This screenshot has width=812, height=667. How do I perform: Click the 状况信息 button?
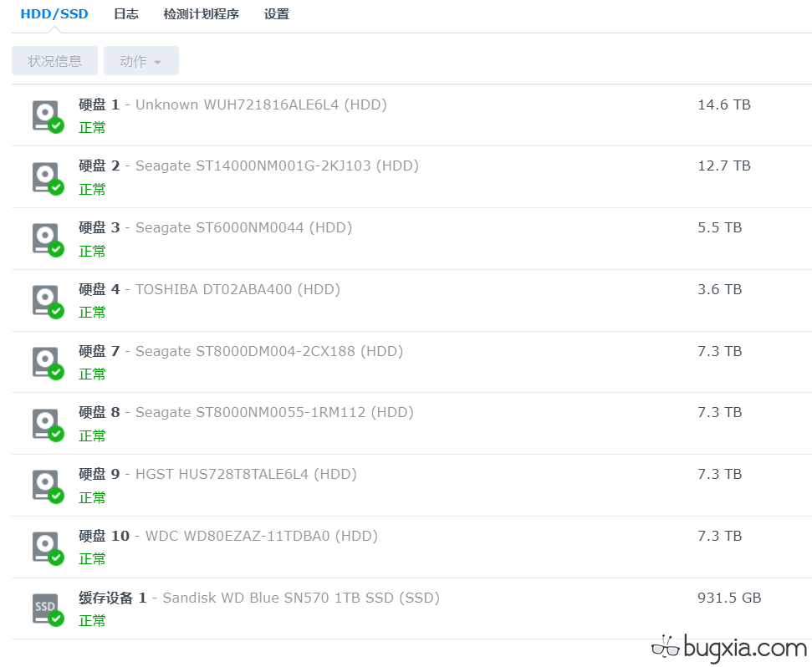point(54,60)
